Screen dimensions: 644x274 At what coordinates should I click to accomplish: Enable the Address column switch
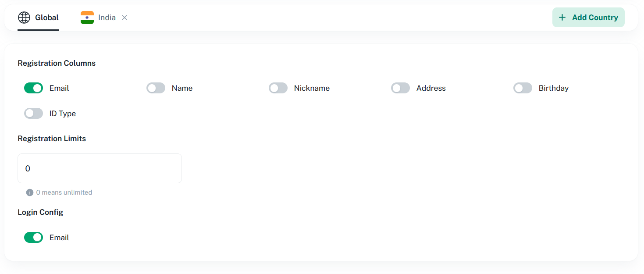click(x=400, y=88)
